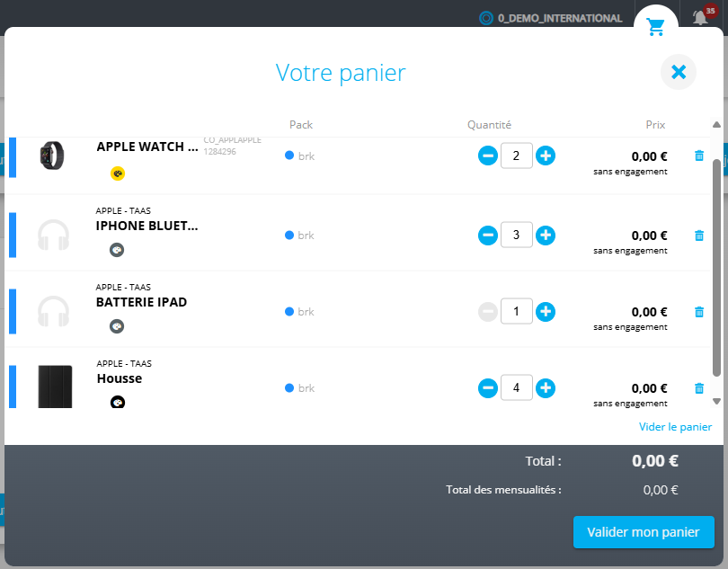Click the Housse product name

coord(120,378)
